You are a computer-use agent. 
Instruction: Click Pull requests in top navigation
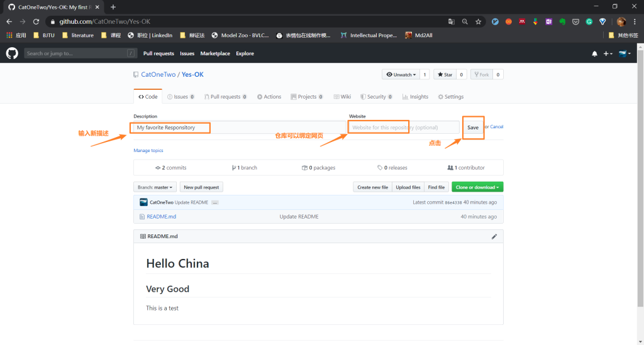coord(158,54)
